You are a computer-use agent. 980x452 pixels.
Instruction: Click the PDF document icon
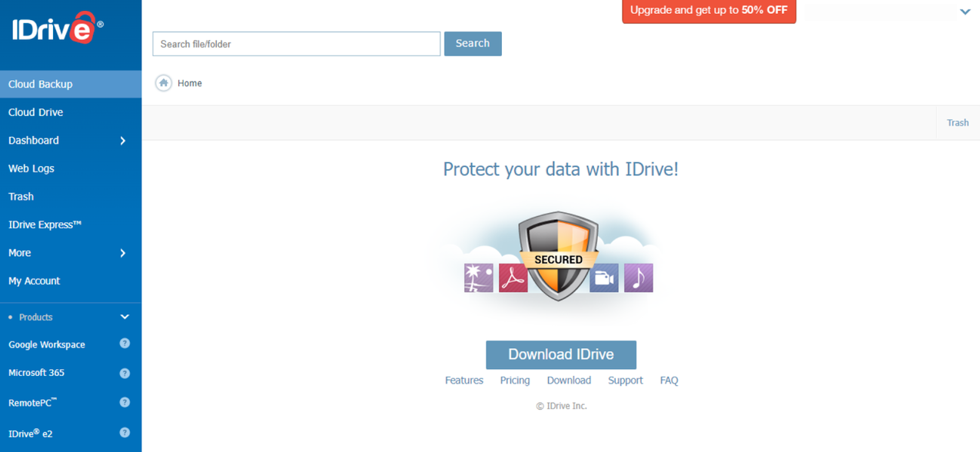(513, 278)
